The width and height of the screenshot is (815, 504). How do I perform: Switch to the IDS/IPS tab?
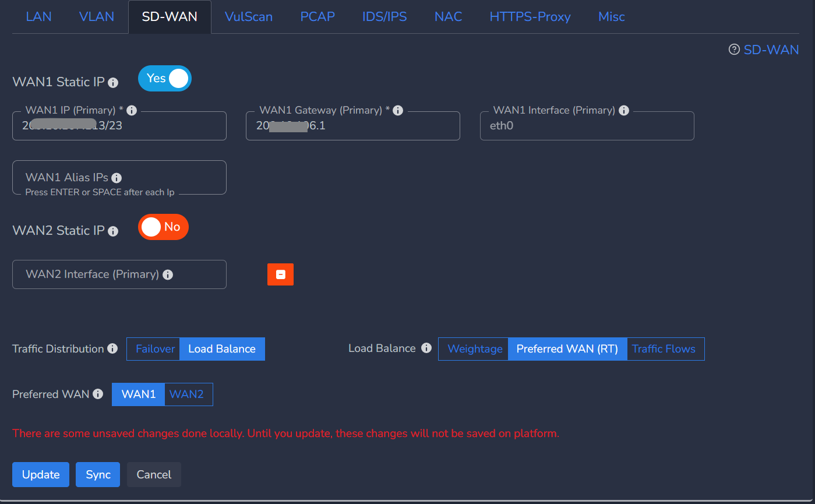click(x=384, y=17)
